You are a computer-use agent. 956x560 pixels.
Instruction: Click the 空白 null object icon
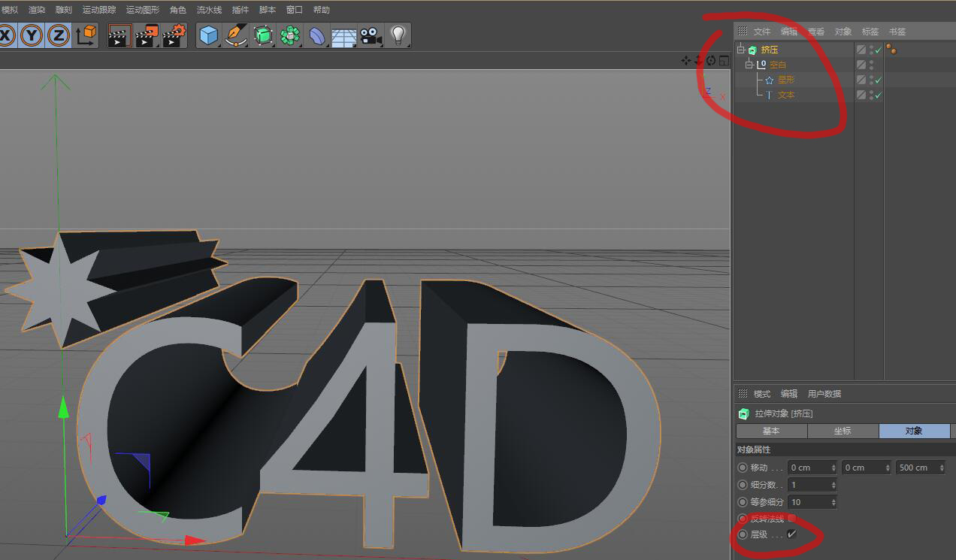[x=761, y=65]
